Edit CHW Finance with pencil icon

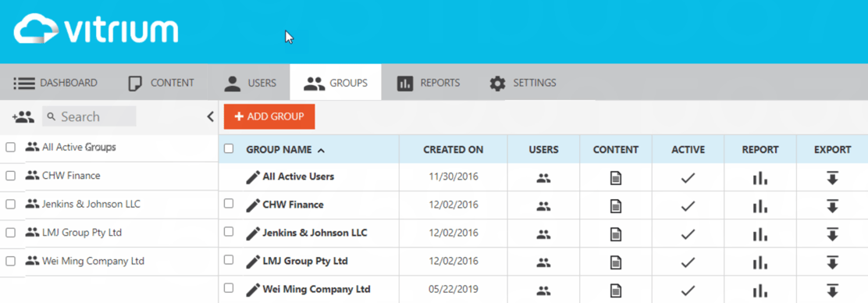pos(253,205)
